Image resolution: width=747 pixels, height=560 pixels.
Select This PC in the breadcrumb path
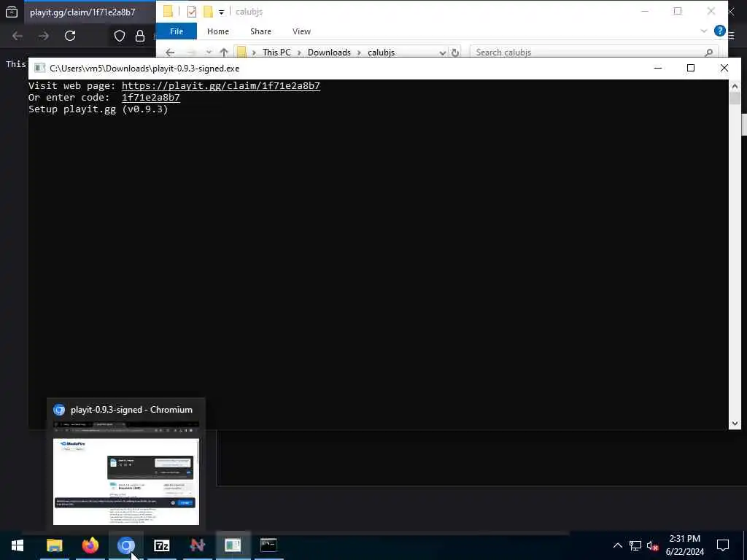click(x=276, y=52)
